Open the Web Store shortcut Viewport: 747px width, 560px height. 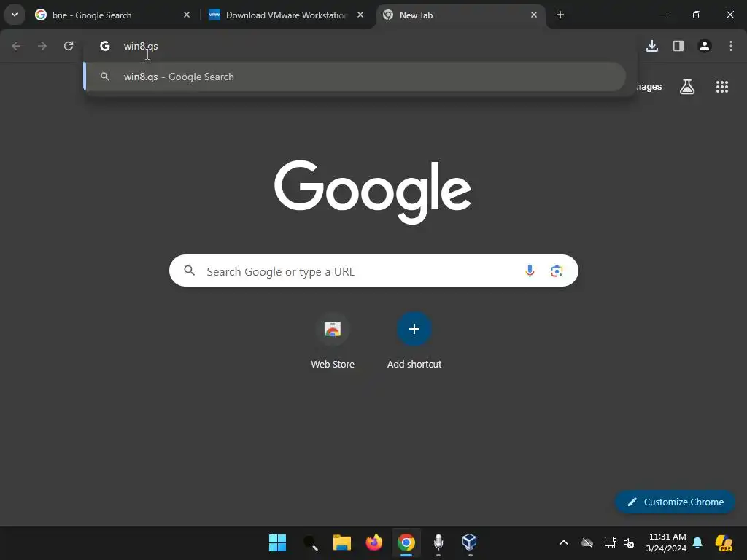pyautogui.click(x=333, y=340)
